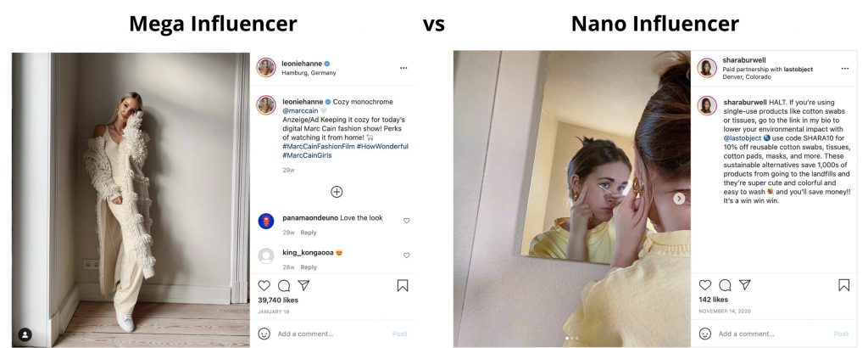Comment icon on sharaburwell post
Viewport: 868px width, 348px height.
(x=725, y=285)
